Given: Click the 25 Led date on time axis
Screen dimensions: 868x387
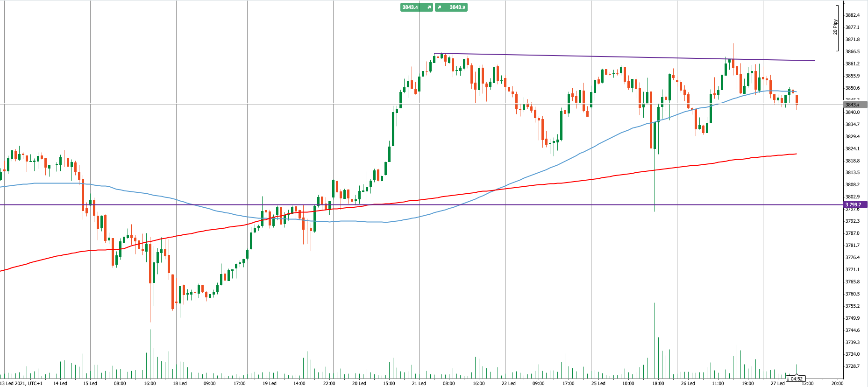Looking at the screenshot, I should pyautogui.click(x=598, y=384).
